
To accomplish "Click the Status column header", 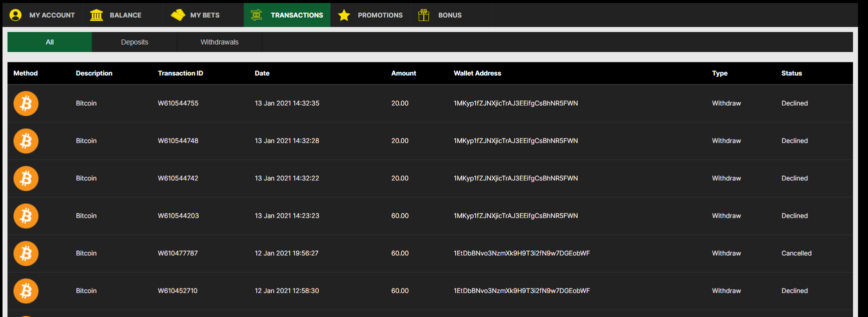I will (792, 73).
